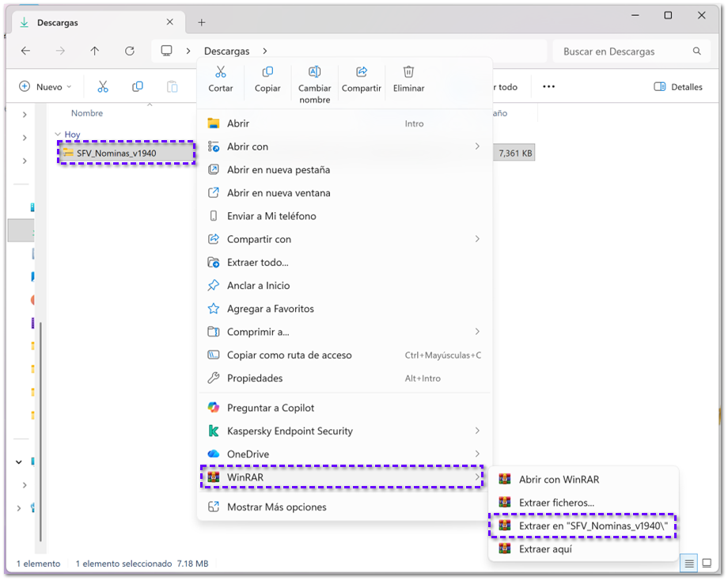Toggle the Detalles pane

(x=678, y=87)
